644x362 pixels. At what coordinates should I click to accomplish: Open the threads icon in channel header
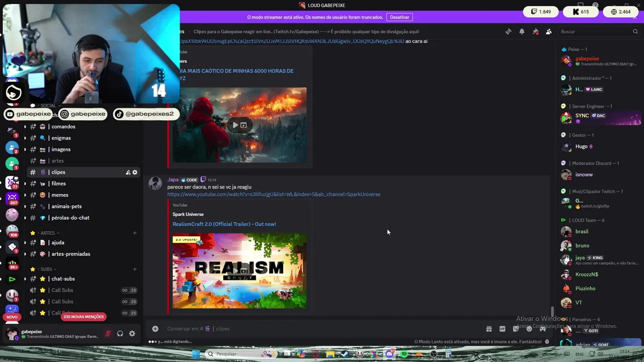click(x=508, y=31)
